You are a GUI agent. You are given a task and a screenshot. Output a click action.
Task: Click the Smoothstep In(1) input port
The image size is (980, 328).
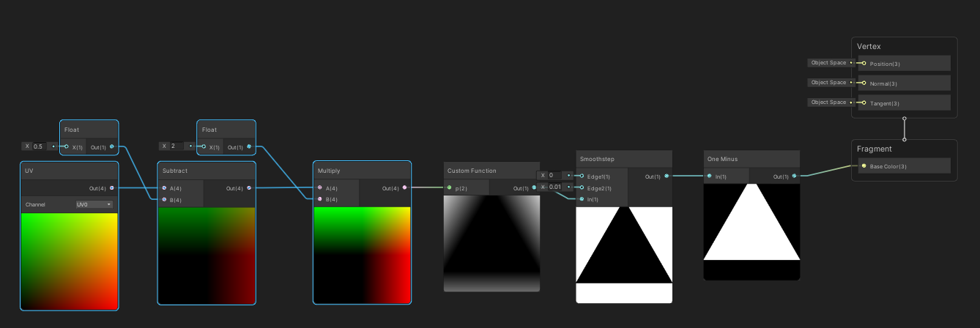[x=581, y=199]
